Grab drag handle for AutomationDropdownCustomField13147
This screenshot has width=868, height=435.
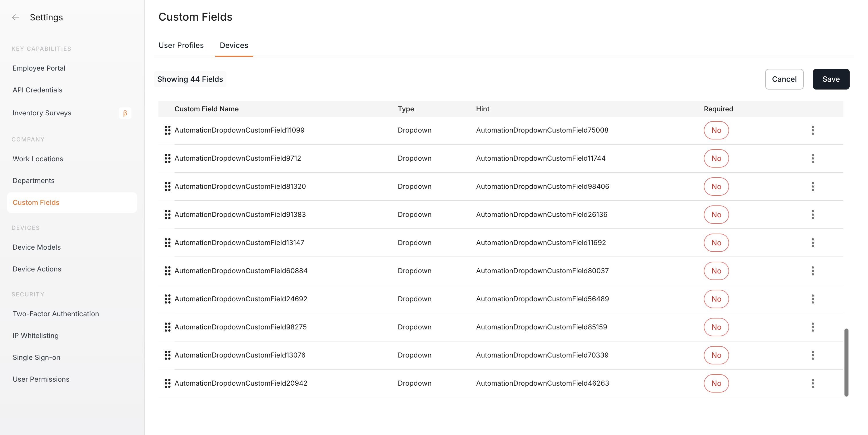(167, 243)
